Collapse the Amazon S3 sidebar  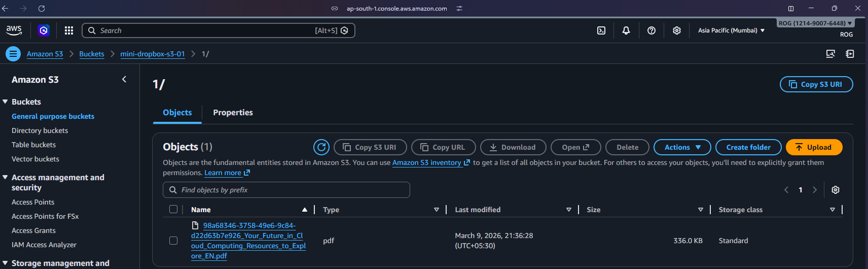124,79
